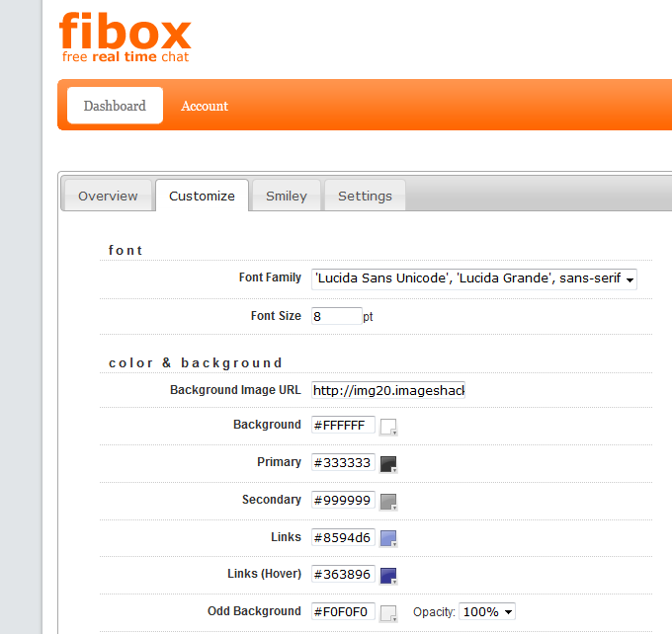
Task: Open the Dashboard tab
Action: click(x=115, y=106)
